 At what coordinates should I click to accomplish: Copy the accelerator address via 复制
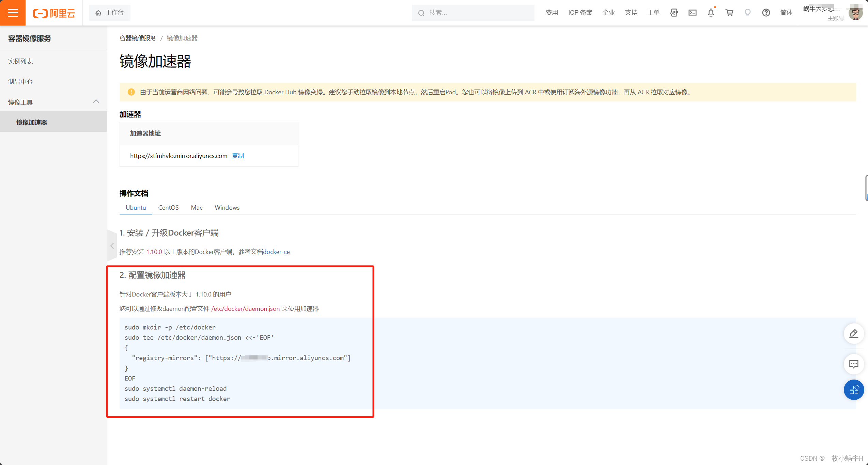tap(237, 156)
